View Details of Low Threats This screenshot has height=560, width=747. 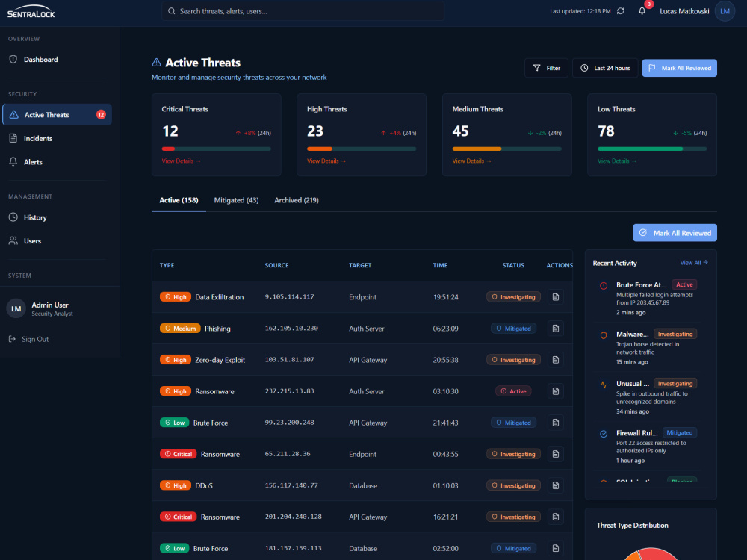click(617, 161)
